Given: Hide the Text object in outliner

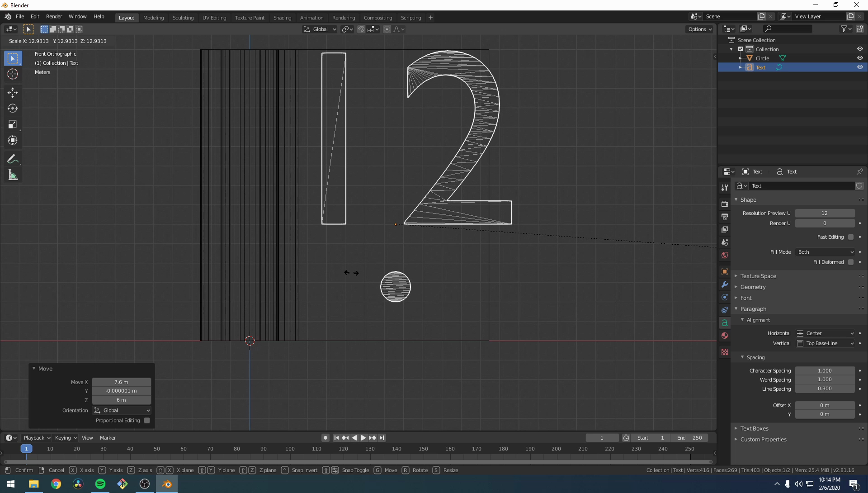Looking at the screenshot, I should (860, 67).
